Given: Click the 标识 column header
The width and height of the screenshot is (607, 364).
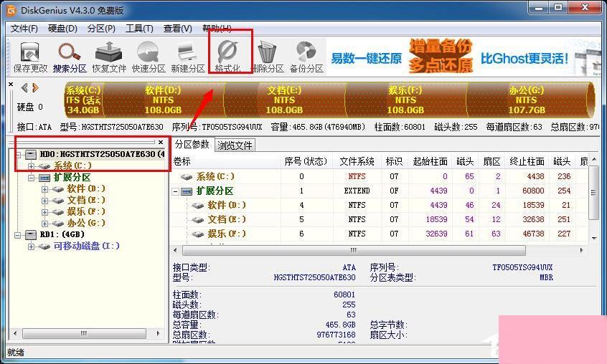Looking at the screenshot, I should point(395,161).
